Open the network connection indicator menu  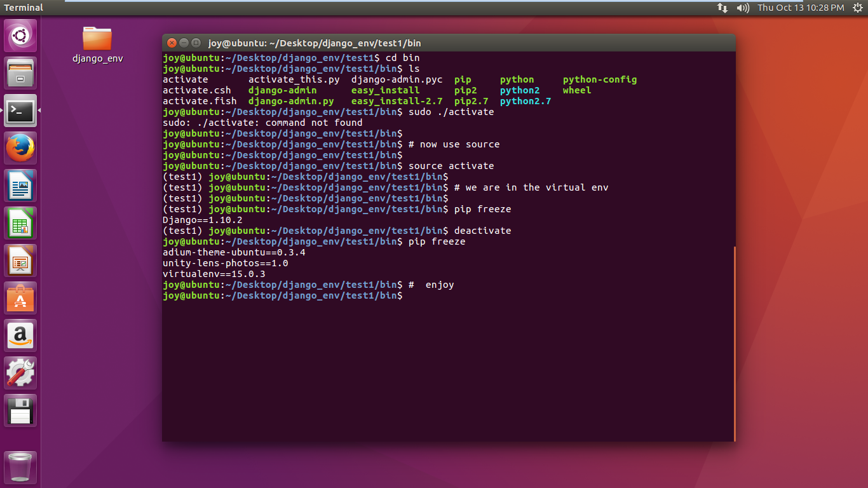click(x=722, y=8)
